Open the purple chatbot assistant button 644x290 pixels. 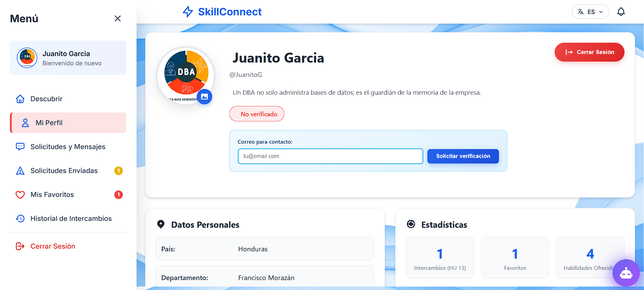(x=626, y=273)
